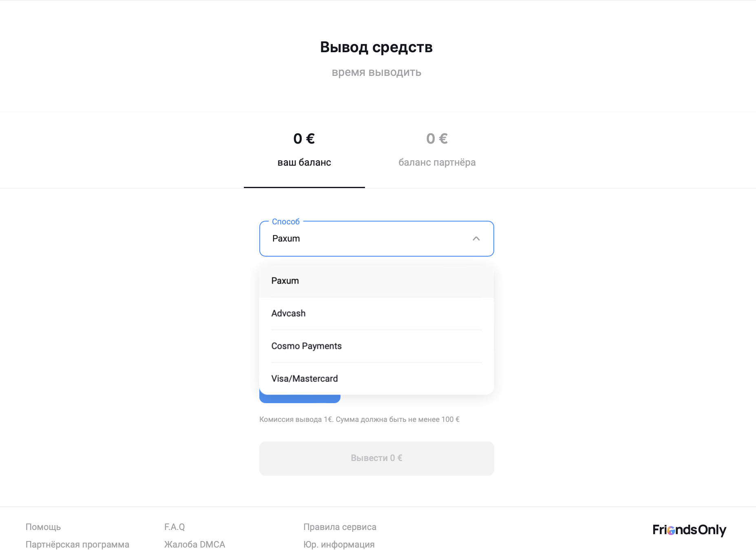Screen dimensions: 756x550
Task: Click the FriendsOnly logo in the footer
Action: click(689, 530)
